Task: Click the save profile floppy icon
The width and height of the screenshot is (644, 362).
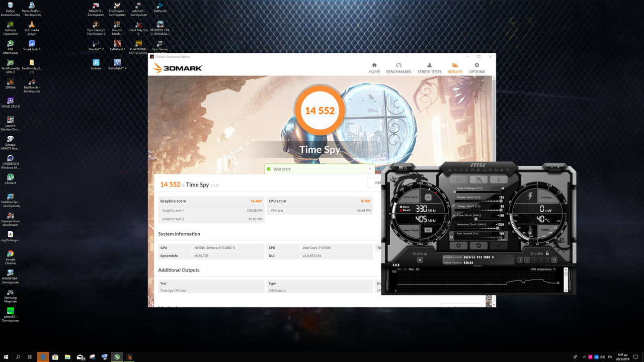Action: tap(554, 260)
